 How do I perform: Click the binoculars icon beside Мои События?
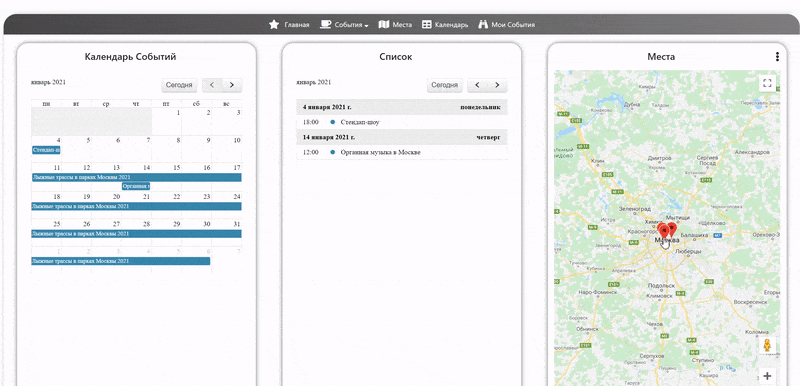click(483, 24)
